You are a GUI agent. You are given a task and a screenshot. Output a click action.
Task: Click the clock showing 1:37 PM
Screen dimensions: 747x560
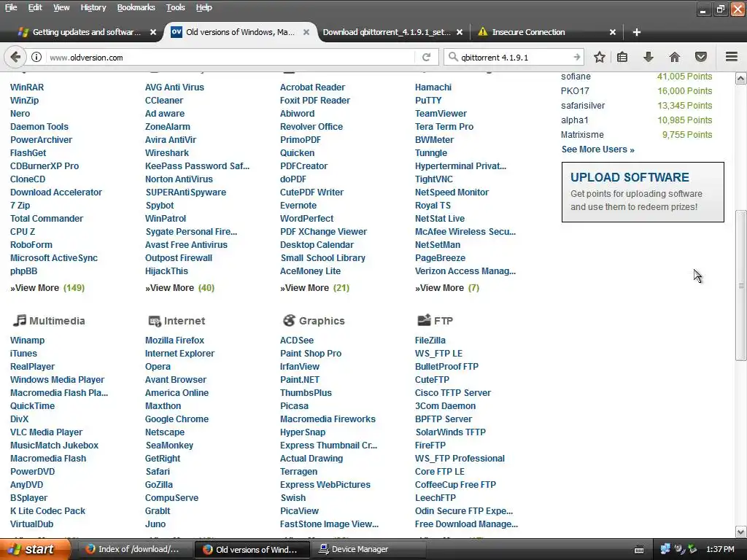(x=720, y=549)
